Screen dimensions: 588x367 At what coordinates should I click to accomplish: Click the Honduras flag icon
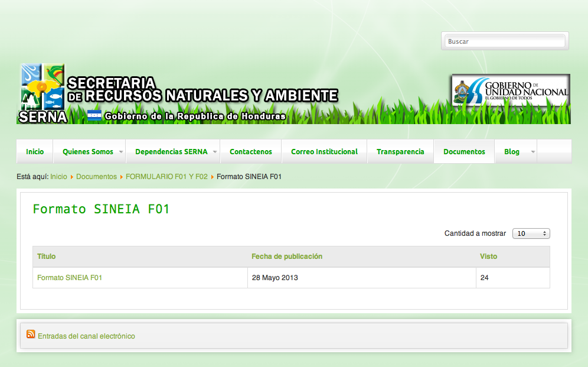pyautogui.click(x=94, y=115)
